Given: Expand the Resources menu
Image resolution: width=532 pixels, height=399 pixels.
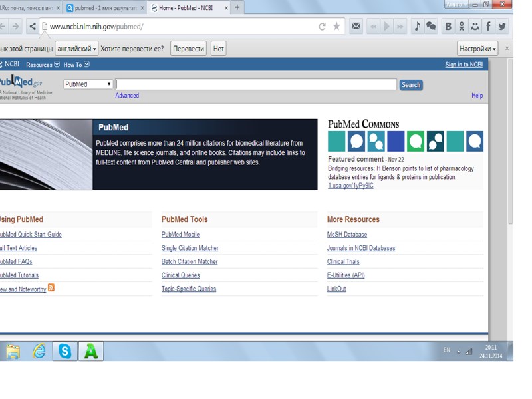Looking at the screenshot, I should click(x=43, y=65).
